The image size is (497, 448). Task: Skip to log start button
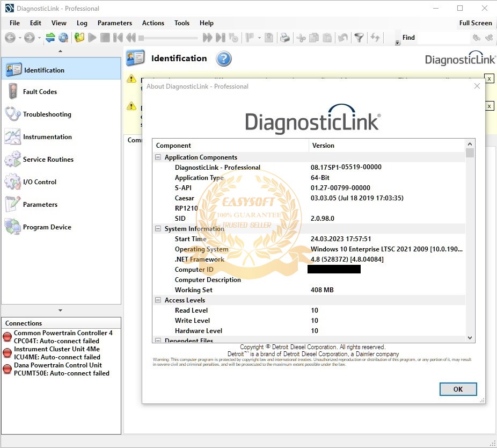coord(118,38)
